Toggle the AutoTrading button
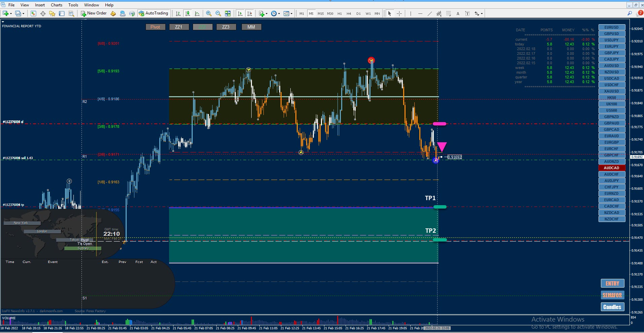 click(153, 13)
